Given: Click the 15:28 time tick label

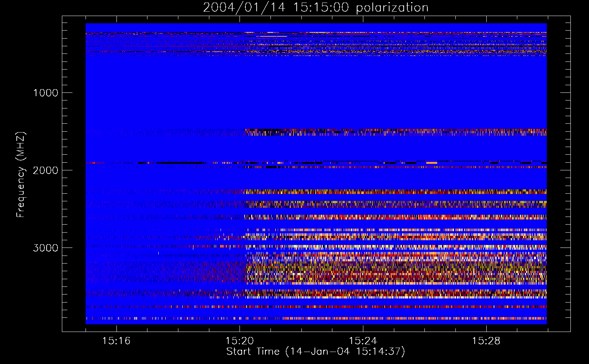Looking at the screenshot, I should (x=486, y=341).
